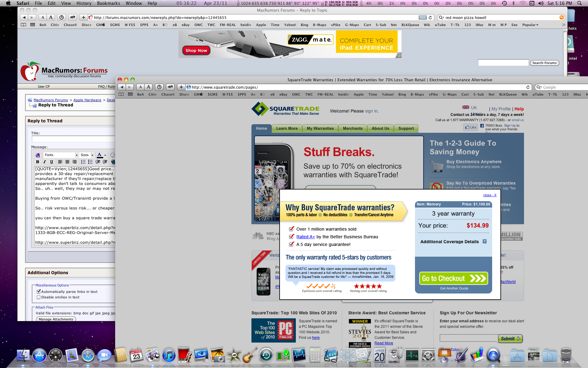This screenshot has height=368, width=588.
Task: Click Spotlight magnifier in menu bar
Action: pos(579,3)
